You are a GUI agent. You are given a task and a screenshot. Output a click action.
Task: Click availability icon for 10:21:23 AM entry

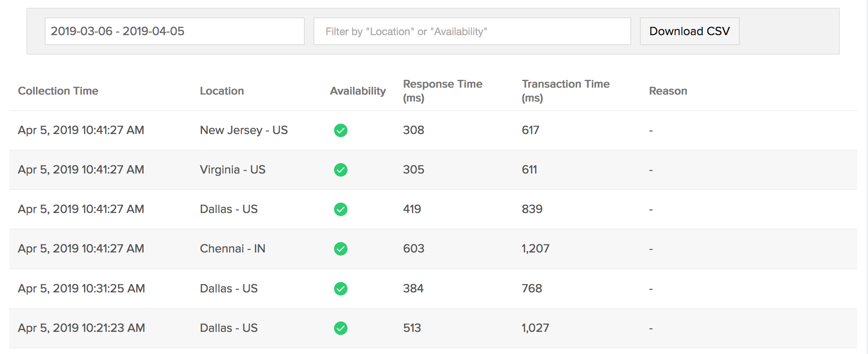click(x=340, y=328)
